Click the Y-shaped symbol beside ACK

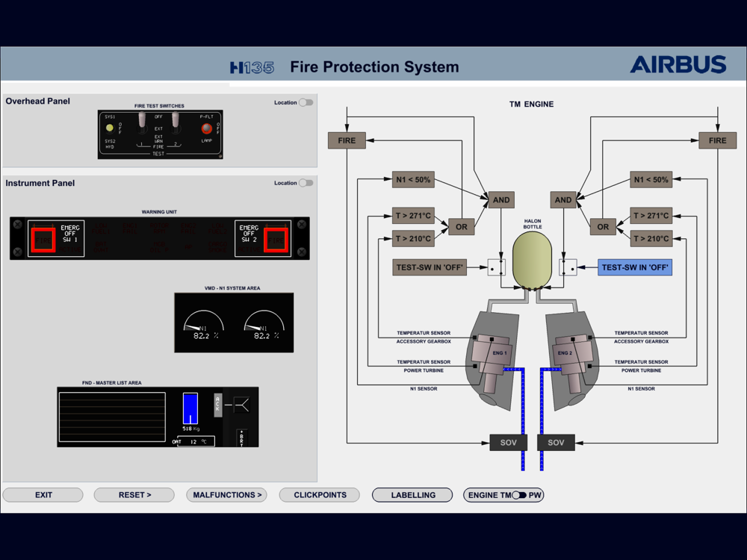click(241, 405)
